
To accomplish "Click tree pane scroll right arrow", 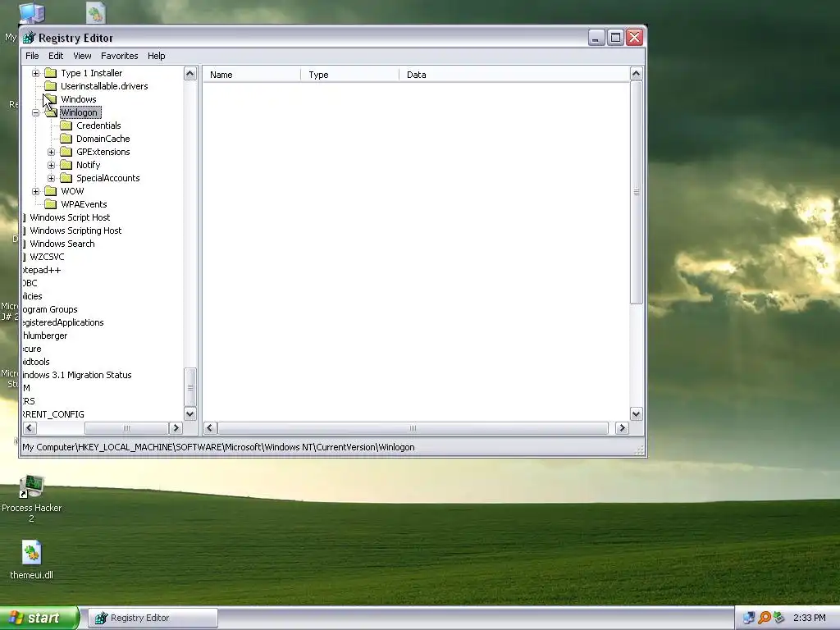I will [x=176, y=427].
